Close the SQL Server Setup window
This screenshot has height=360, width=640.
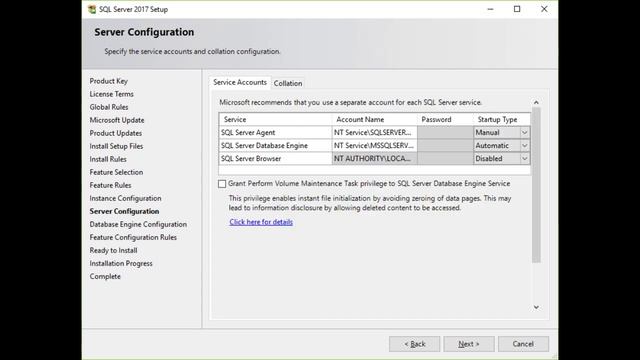pos(544,9)
